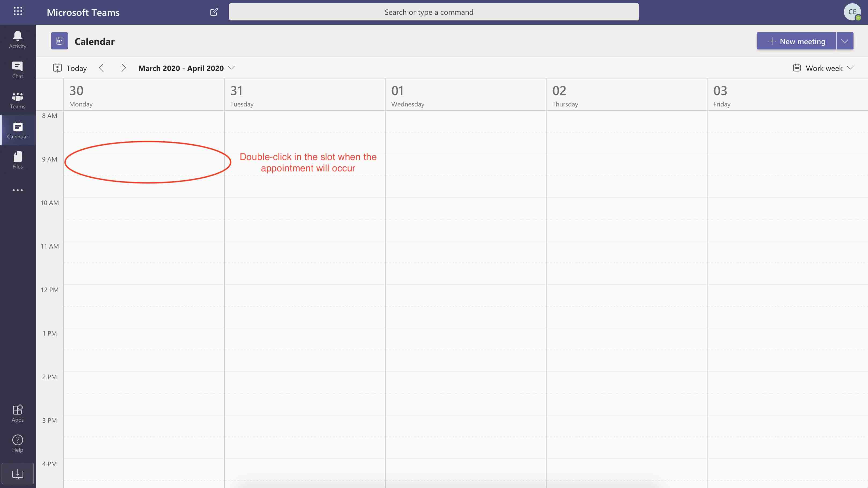This screenshot has width=868, height=488.
Task: Go to next week arrow
Action: pos(123,68)
